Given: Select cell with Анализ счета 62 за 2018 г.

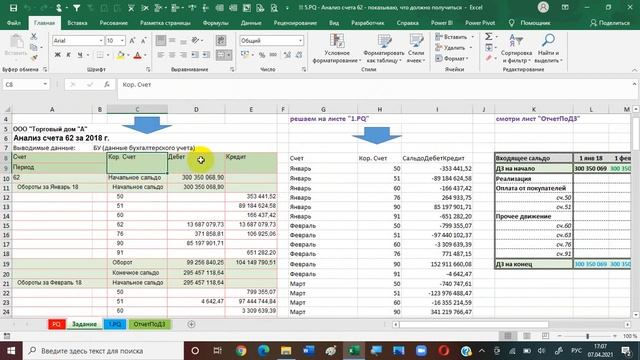Looking at the screenshot, I should [61, 138].
